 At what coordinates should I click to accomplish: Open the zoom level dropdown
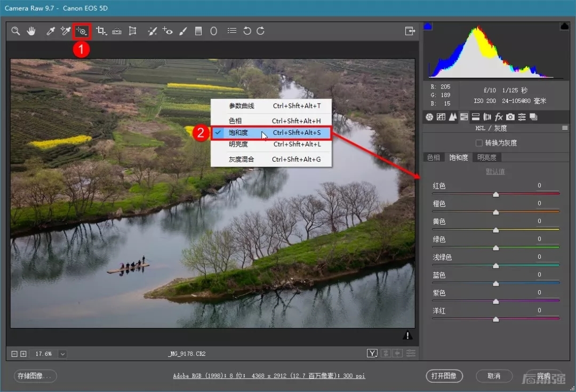coord(62,354)
